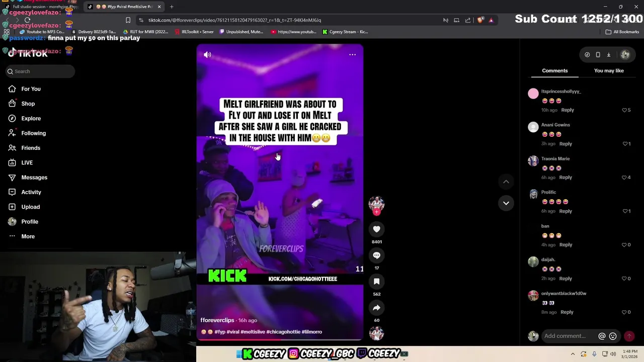Image resolution: width=644 pixels, height=362 pixels.
Task: Like daijah.'s comment heart
Action: pos(625,279)
